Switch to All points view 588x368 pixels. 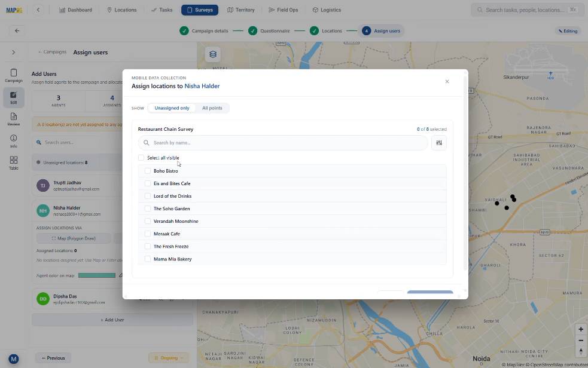coord(212,108)
